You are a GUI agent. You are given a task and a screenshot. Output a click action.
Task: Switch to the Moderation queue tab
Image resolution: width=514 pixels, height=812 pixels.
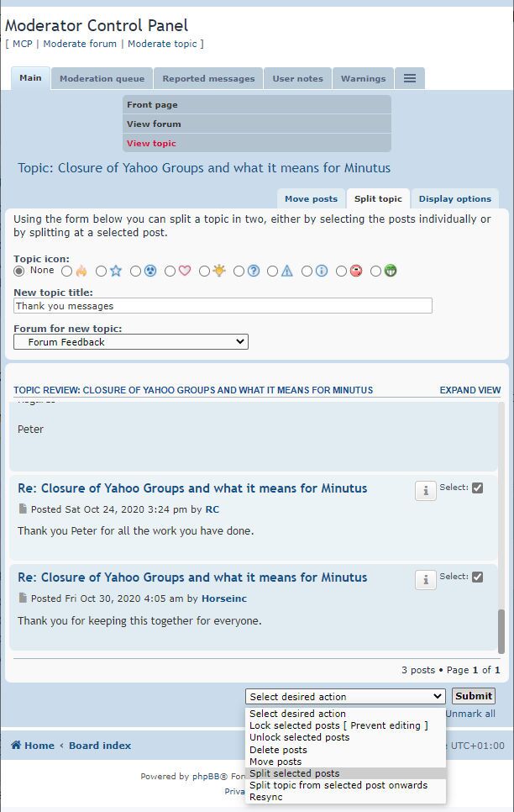pos(102,79)
